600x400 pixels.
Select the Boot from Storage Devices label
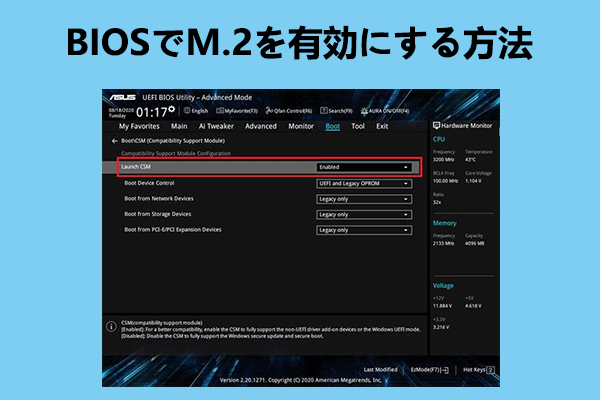click(158, 214)
